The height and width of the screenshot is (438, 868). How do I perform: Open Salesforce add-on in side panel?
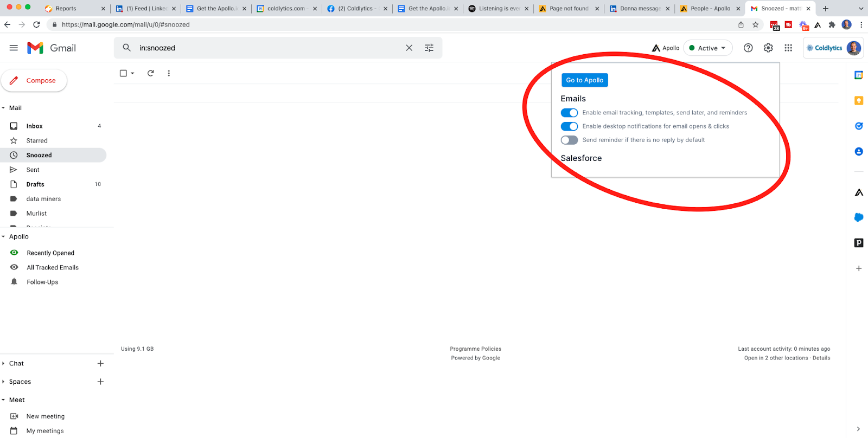pos(859,217)
